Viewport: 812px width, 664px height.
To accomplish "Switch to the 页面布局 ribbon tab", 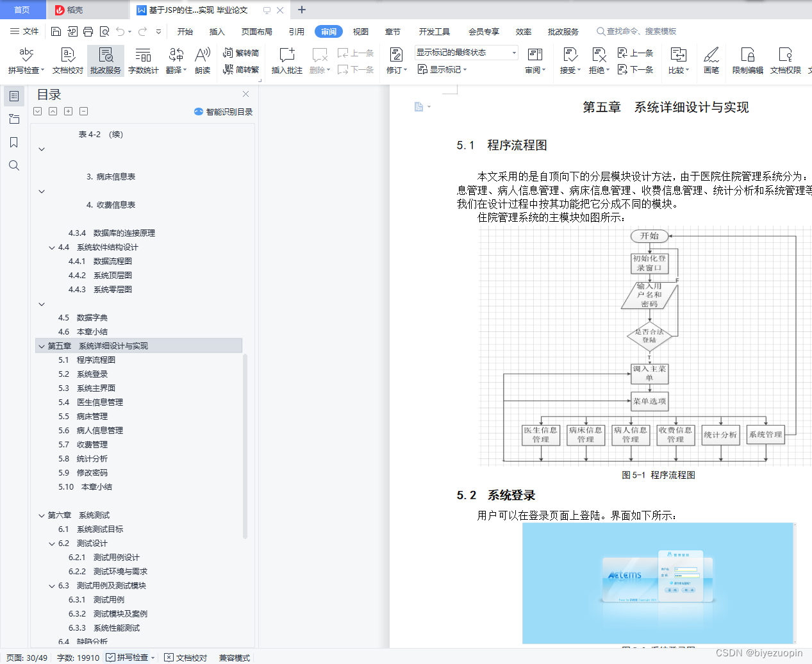I will point(257,31).
